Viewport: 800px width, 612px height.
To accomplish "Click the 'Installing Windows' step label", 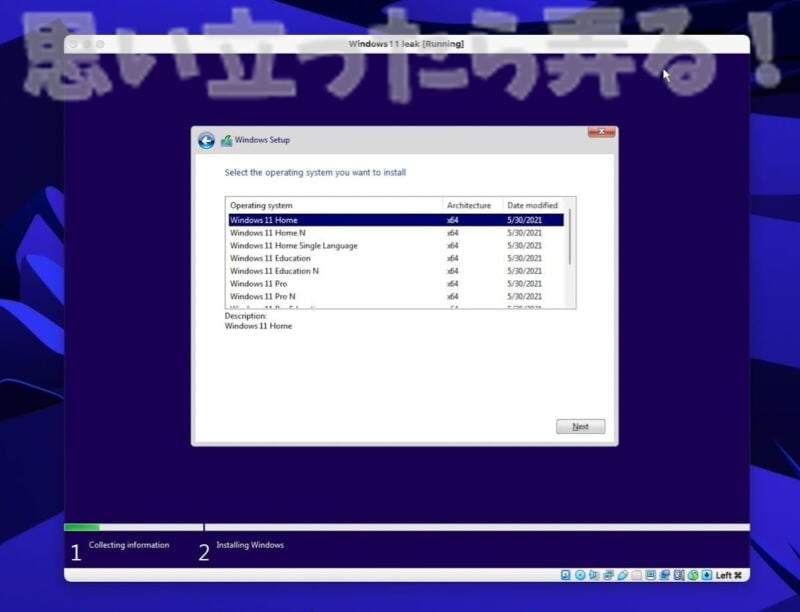I will tap(250, 545).
